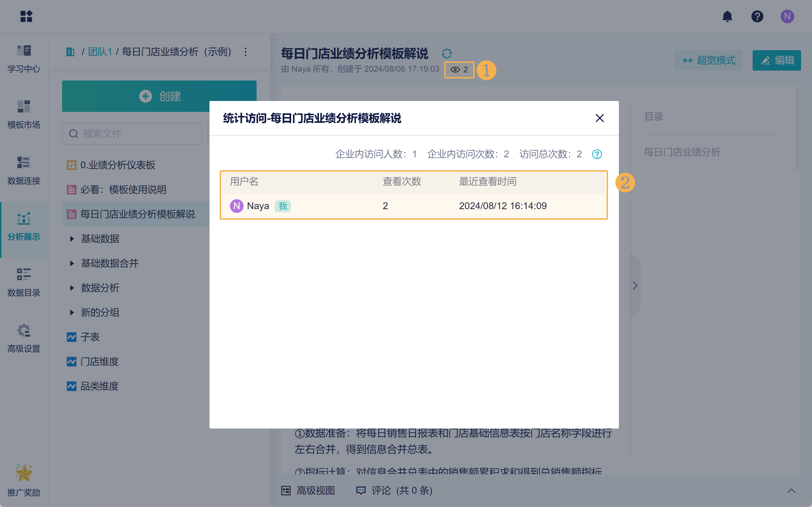
Task: Open 评论 (共 0 条) section
Action: coord(394,491)
